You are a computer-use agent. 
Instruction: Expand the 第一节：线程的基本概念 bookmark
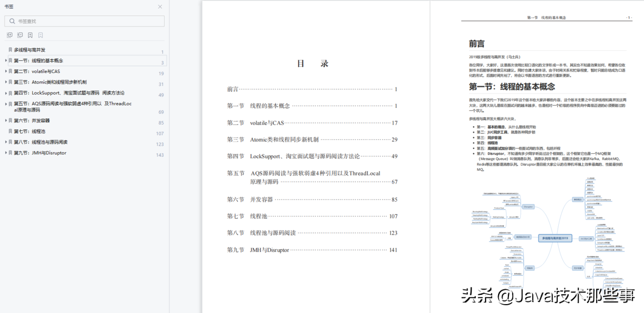[6, 60]
